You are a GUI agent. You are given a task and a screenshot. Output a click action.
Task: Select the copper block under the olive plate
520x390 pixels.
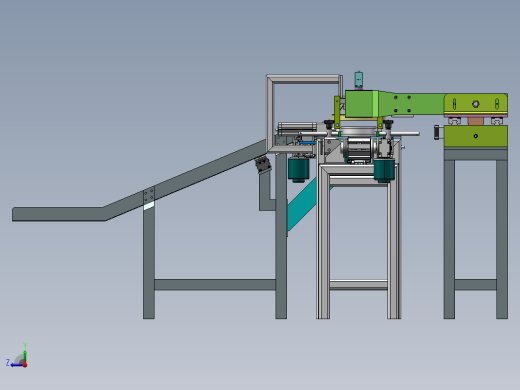click(x=476, y=121)
